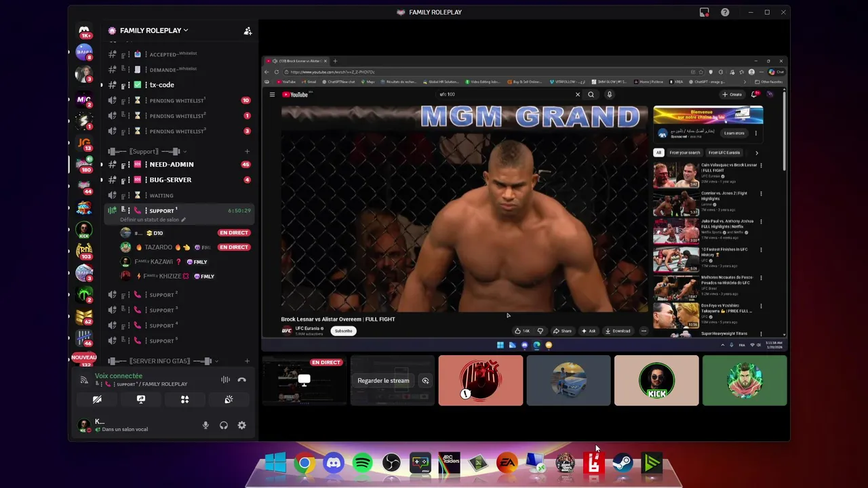Viewport: 868px width, 488px height.
Task: Select the BMW car avatar participant tile
Action: [568, 380]
